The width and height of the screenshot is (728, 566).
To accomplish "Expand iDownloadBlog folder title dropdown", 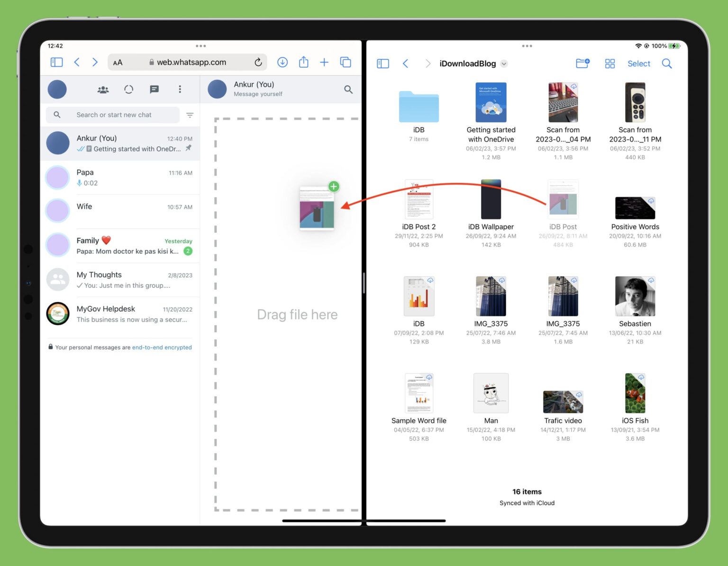I will pyautogui.click(x=504, y=63).
